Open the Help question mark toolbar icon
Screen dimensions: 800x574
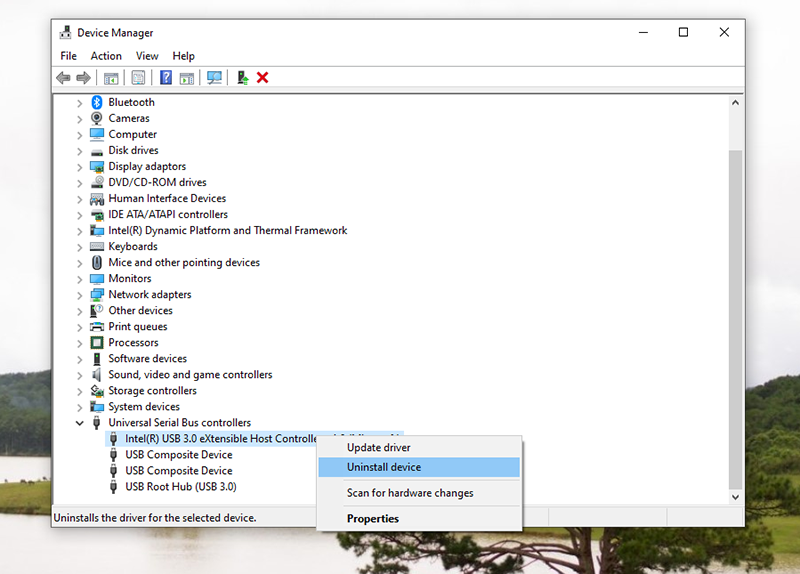(166, 78)
